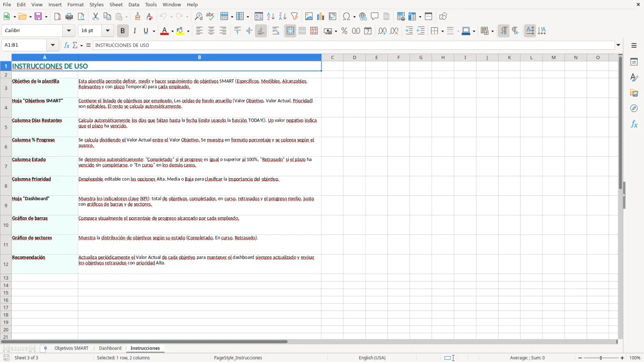Open Find and Replace icon
This screenshot has height=362, width=644.
199,17
